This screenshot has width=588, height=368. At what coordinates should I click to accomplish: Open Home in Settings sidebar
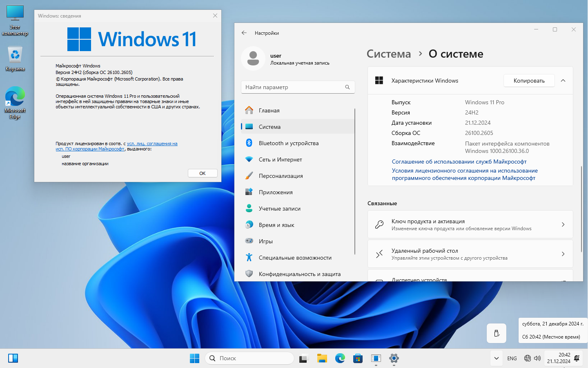[298, 110]
